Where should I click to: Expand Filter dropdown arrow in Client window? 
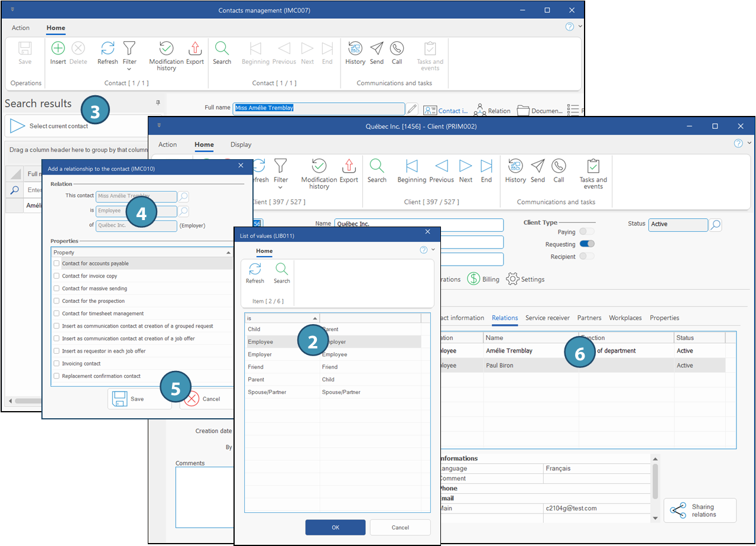coord(281,188)
